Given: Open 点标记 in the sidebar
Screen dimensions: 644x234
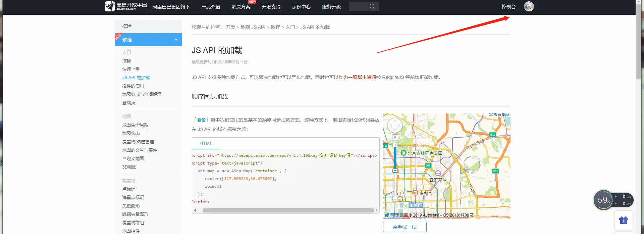Looking at the screenshot, I should pos(129,189).
